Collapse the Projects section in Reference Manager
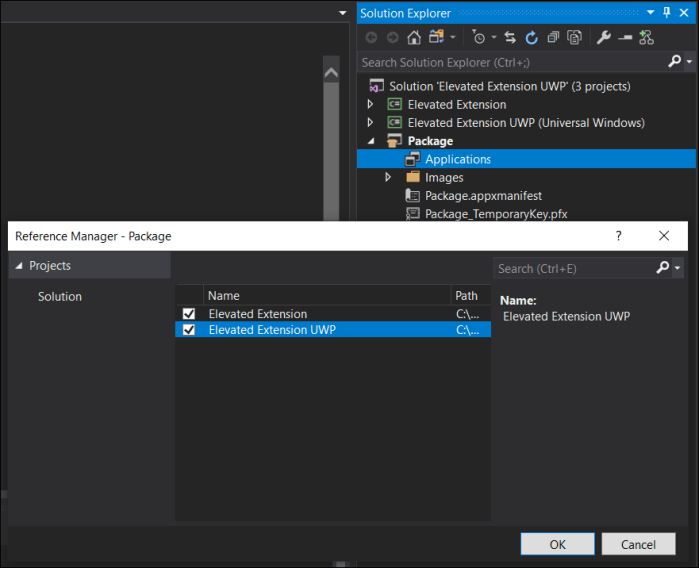Image resolution: width=699 pixels, height=568 pixels. coord(19,266)
